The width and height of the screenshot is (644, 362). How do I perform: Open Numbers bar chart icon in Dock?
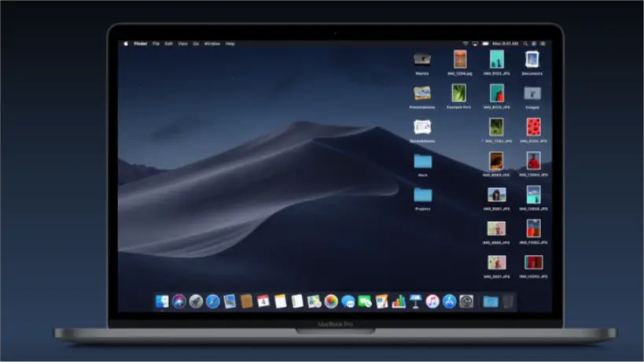399,301
